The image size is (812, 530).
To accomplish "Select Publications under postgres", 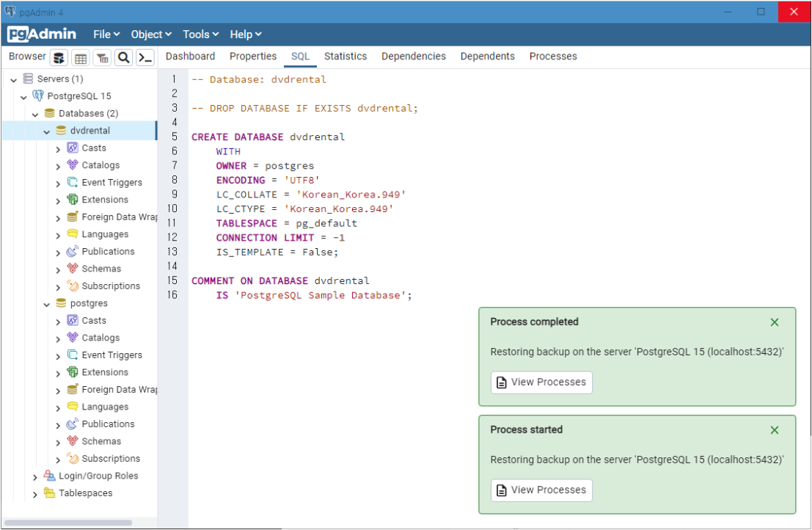I will 108,424.
